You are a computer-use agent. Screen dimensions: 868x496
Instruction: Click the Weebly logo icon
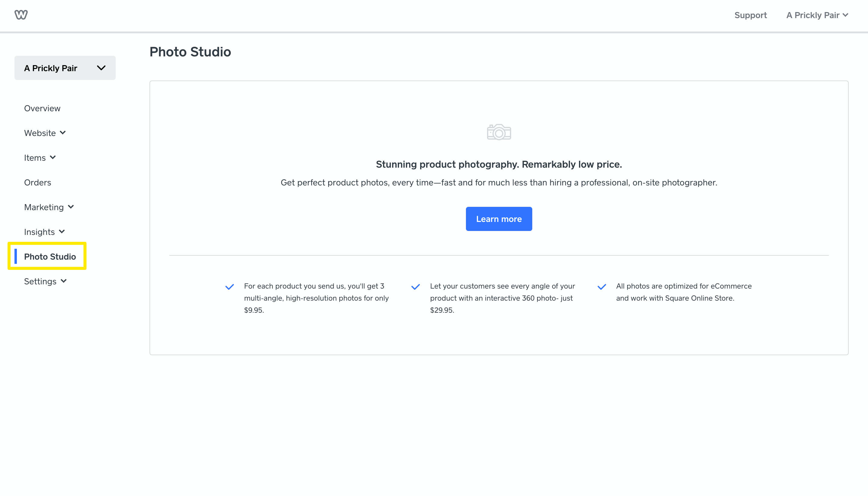pyautogui.click(x=21, y=15)
